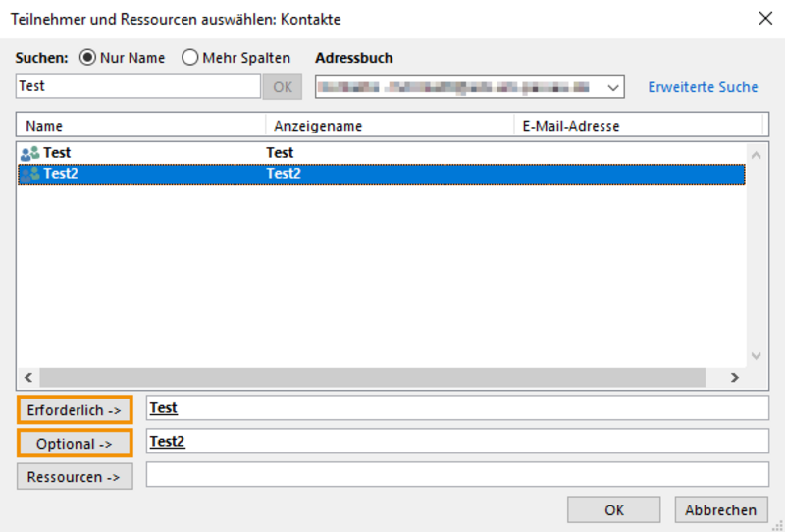
Task: Click the horizontal scroll left arrow
Action: [x=28, y=377]
